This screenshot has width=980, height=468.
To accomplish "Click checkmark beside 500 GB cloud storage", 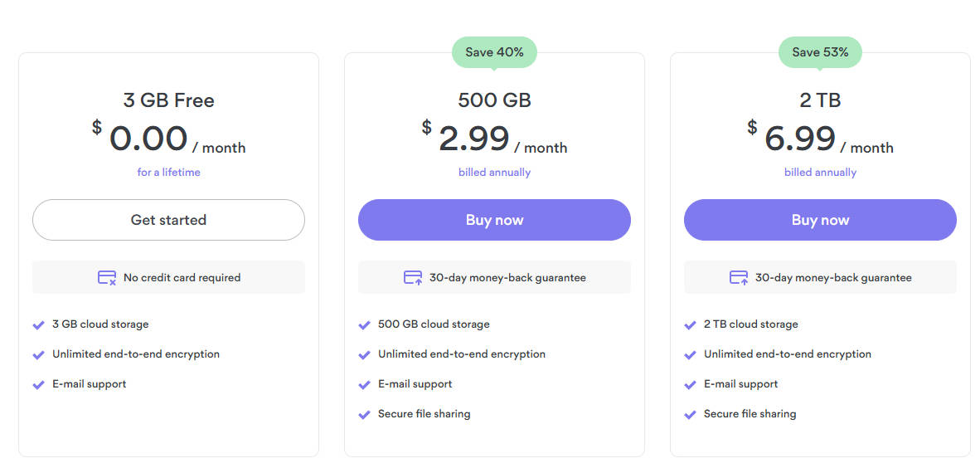I will tap(364, 325).
